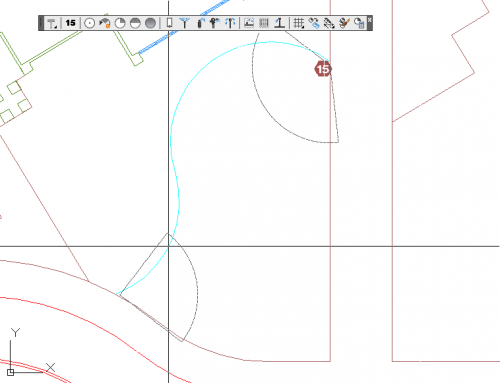Click the blue bidirectional spray icon

pos(230,23)
